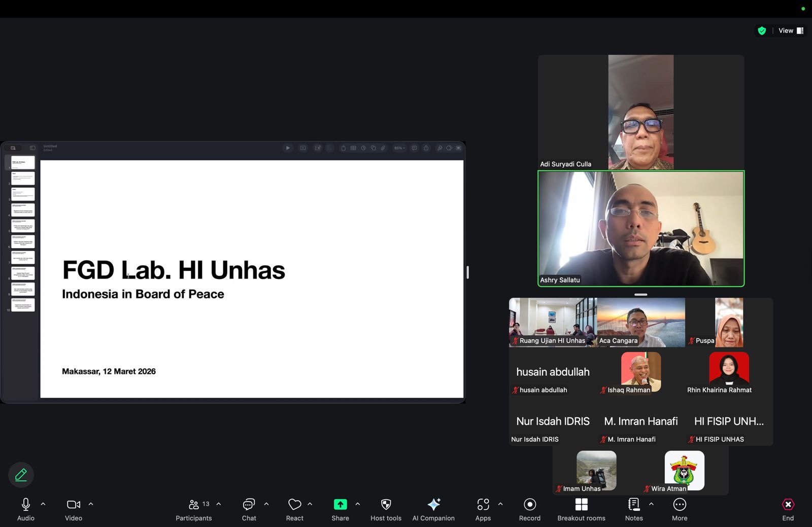Click the encryption shield icon
This screenshot has width=812, height=527.
click(762, 31)
